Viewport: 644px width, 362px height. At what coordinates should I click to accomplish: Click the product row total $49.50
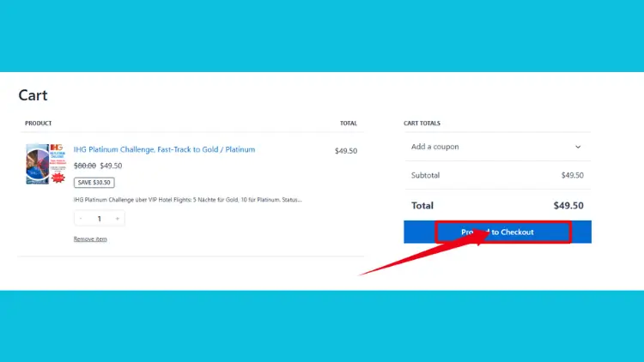tap(346, 151)
